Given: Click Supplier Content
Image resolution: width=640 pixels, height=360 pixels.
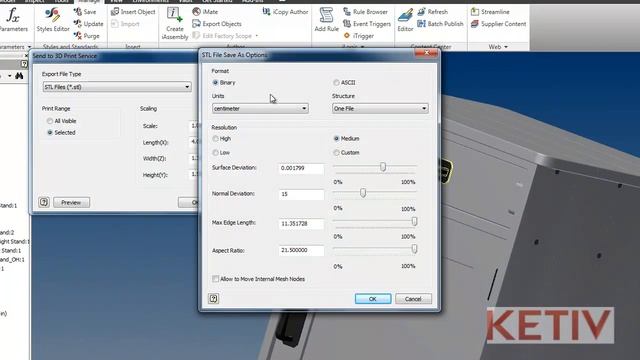Looking at the screenshot, I should click(498, 24).
